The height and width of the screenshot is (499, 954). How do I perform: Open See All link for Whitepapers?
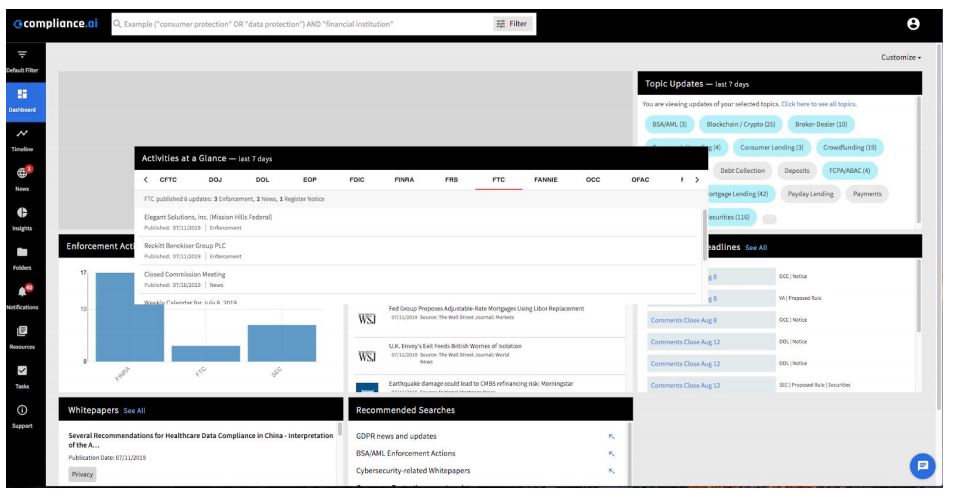[134, 411]
